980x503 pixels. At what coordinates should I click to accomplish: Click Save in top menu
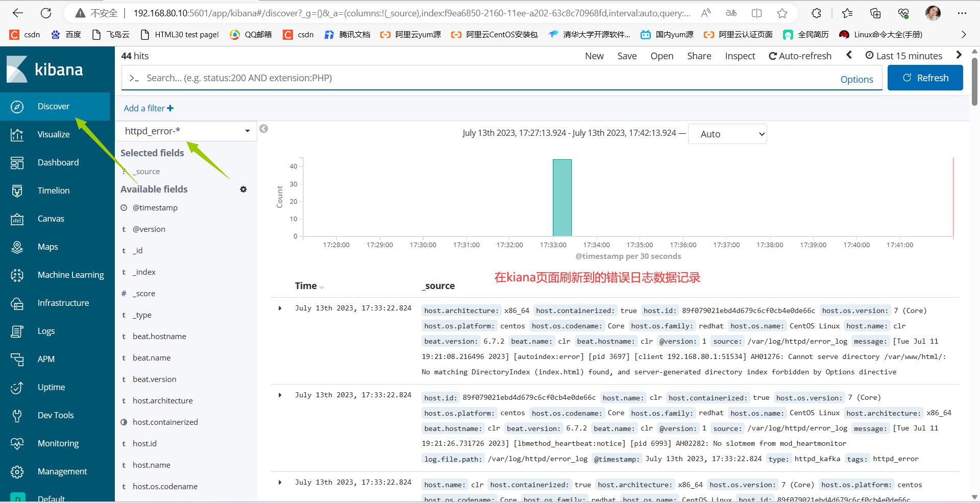point(627,56)
